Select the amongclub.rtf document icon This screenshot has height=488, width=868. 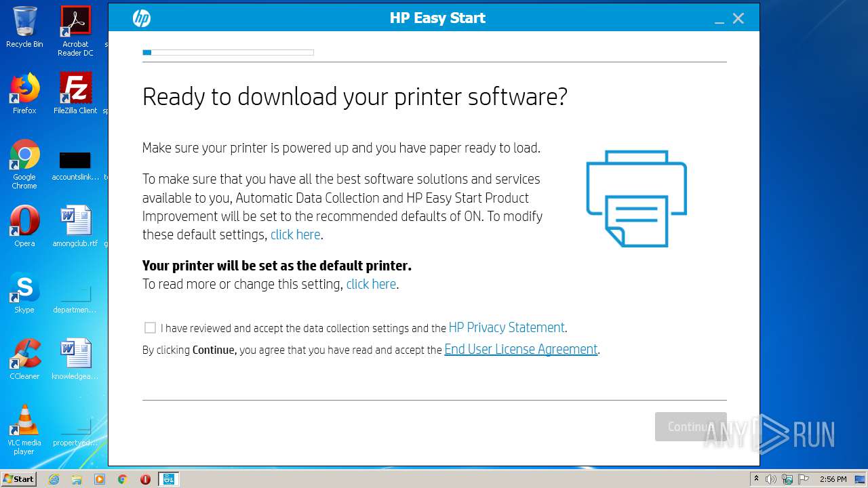(x=75, y=226)
